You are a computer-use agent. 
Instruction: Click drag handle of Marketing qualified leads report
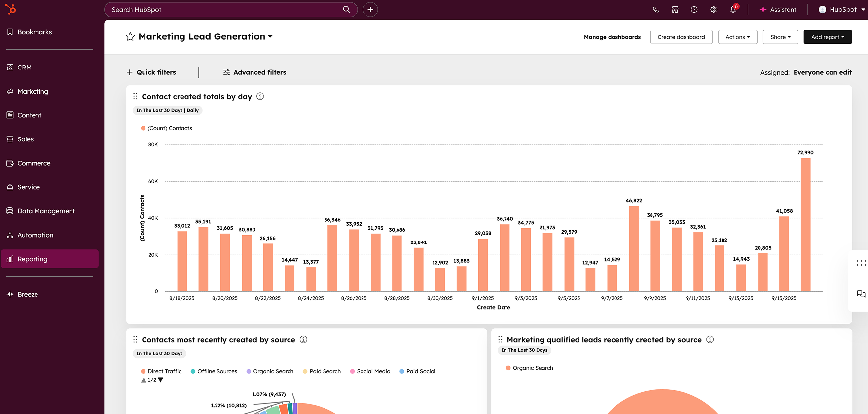(500, 339)
